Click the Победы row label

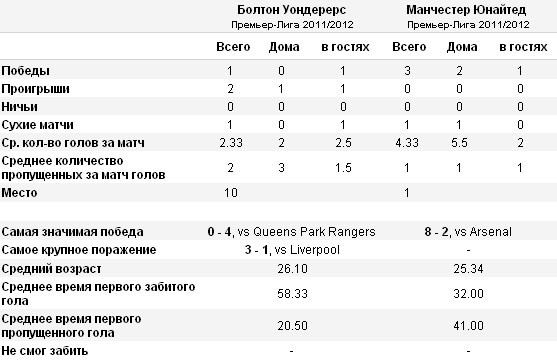(26, 71)
